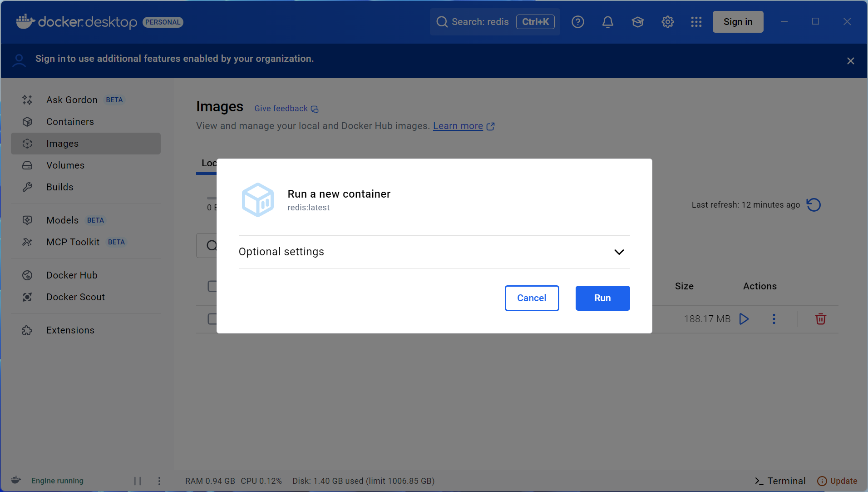Viewport: 868px width, 492px height.
Task: Pause the Docker engine
Action: point(138,481)
